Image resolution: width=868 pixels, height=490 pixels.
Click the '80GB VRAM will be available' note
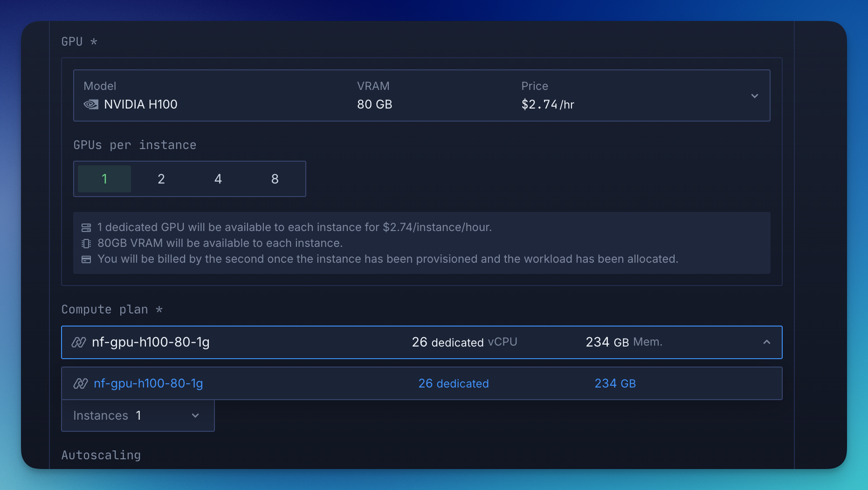pyautogui.click(x=220, y=243)
